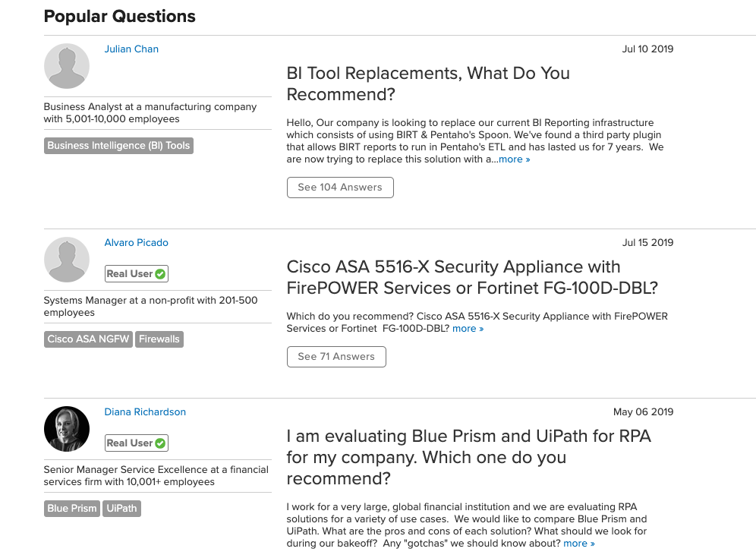The width and height of the screenshot is (756, 558).
Task: Select the UiPath tag
Action: pos(121,509)
